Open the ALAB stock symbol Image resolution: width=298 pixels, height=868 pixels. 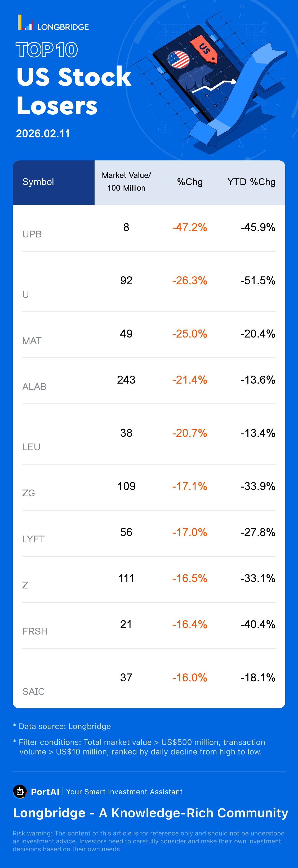point(34,387)
